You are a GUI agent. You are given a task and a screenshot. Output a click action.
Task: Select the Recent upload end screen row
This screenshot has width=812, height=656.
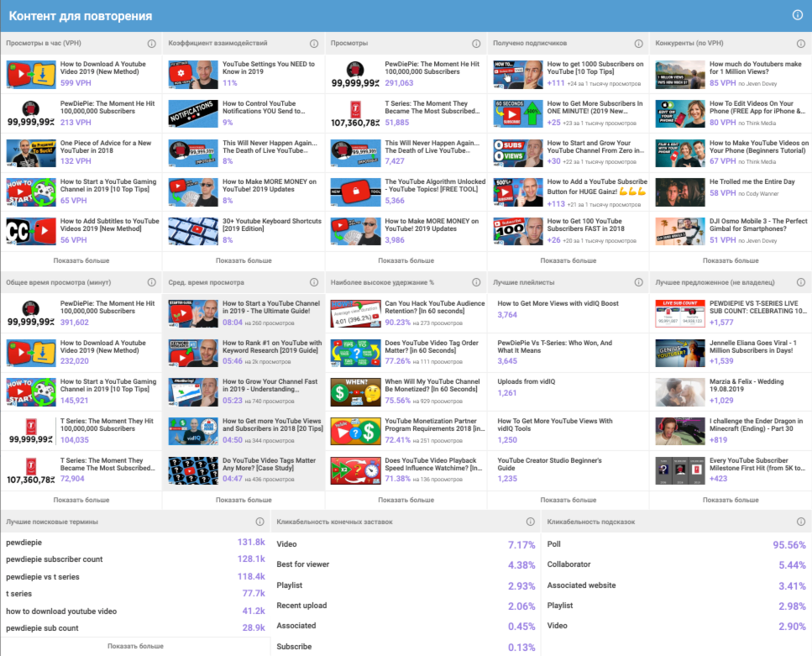pos(406,606)
